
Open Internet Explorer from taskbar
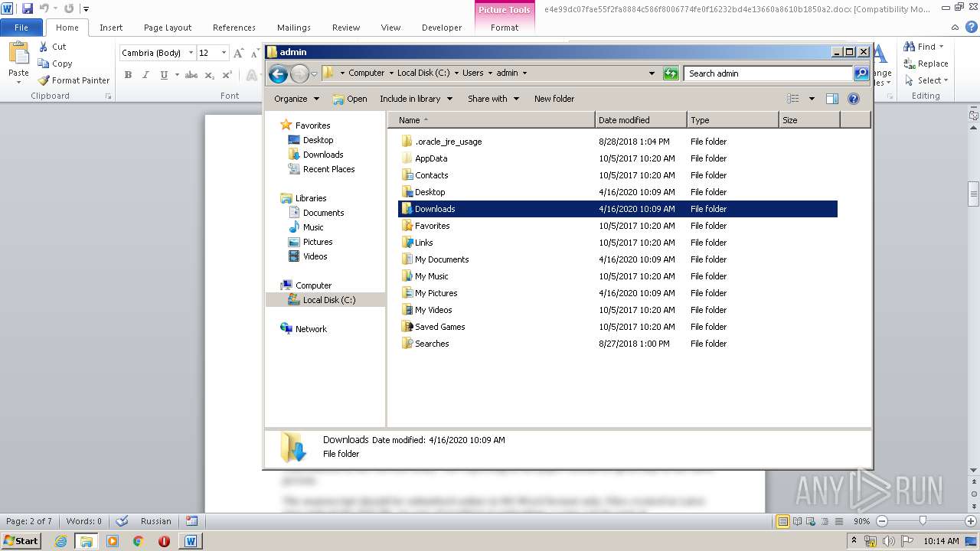pos(60,540)
